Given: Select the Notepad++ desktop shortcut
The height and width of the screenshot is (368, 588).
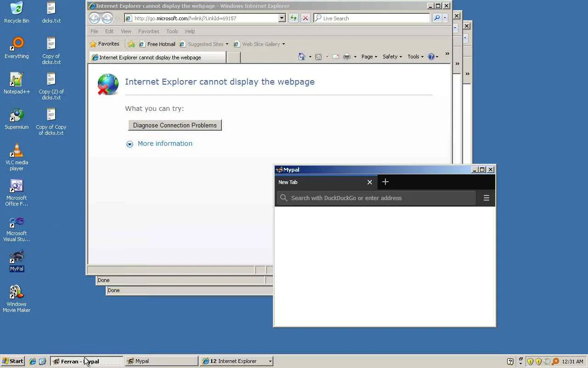Looking at the screenshot, I should (x=17, y=83).
